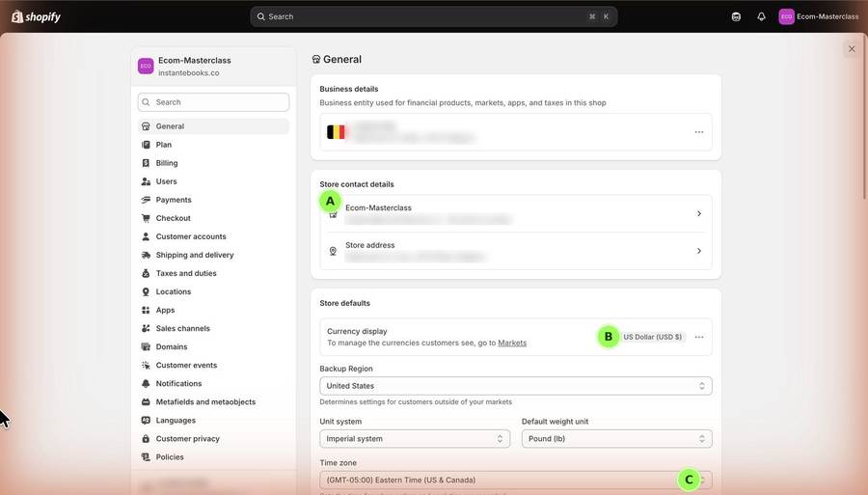Open Business details three-dot menu
The height and width of the screenshot is (495, 868).
(x=698, y=132)
